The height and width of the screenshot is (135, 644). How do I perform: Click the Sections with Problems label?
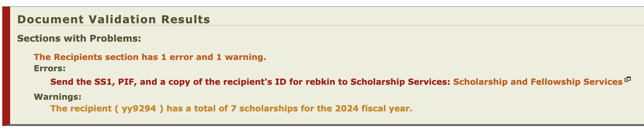[79, 38]
